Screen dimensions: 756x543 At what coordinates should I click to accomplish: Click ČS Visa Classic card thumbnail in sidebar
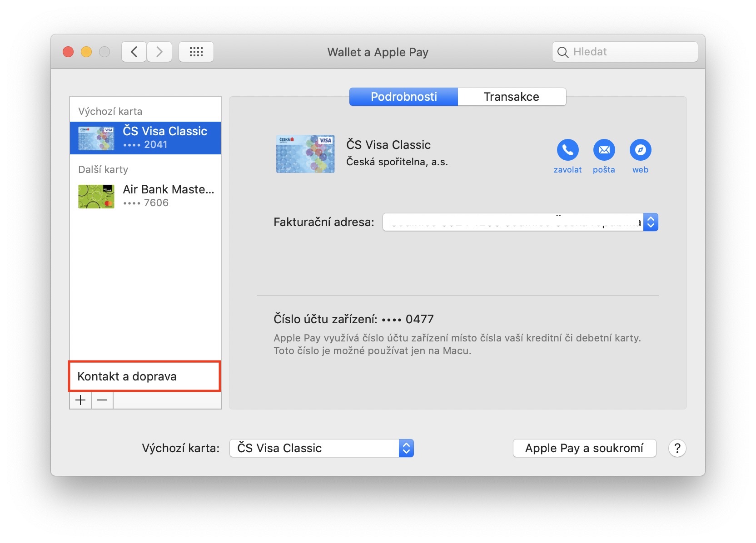[x=96, y=138]
